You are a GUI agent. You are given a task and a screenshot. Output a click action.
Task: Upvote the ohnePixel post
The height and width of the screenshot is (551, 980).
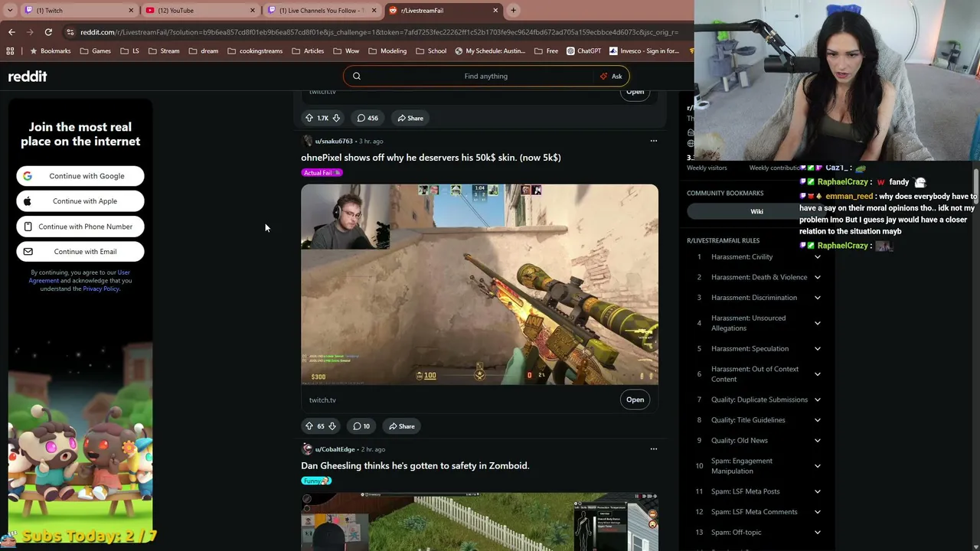click(309, 426)
